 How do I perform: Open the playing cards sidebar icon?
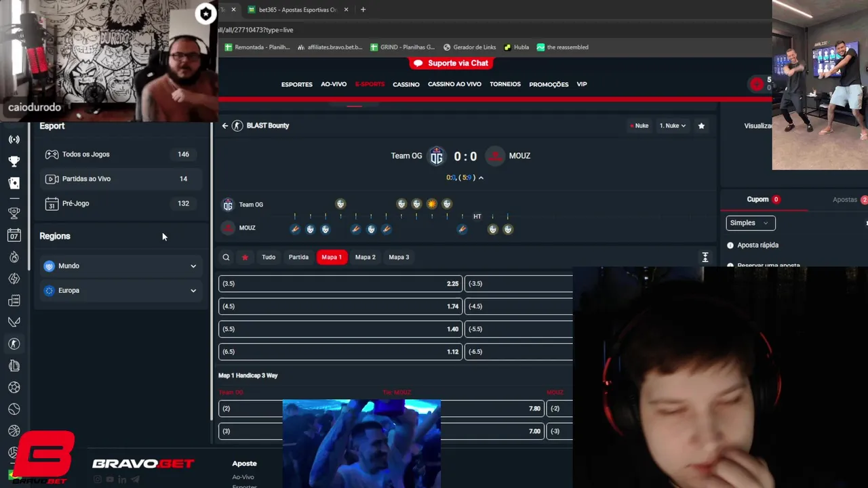click(x=14, y=183)
